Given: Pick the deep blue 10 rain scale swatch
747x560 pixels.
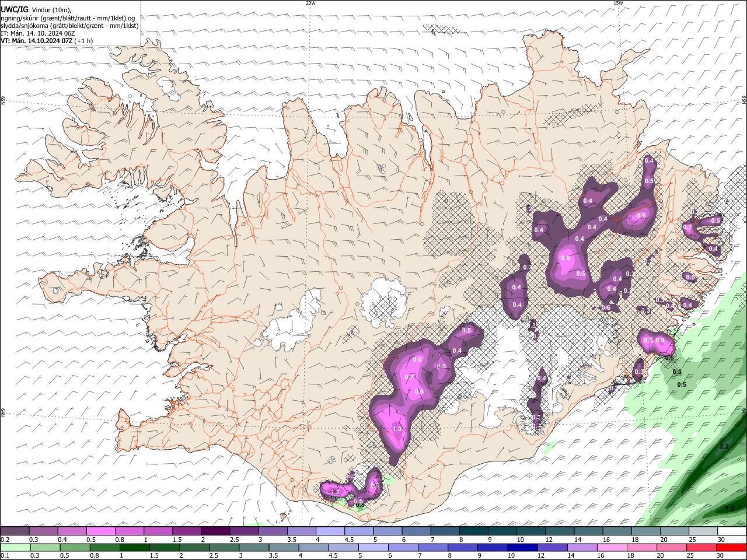Looking at the screenshot, I should click(522, 547).
